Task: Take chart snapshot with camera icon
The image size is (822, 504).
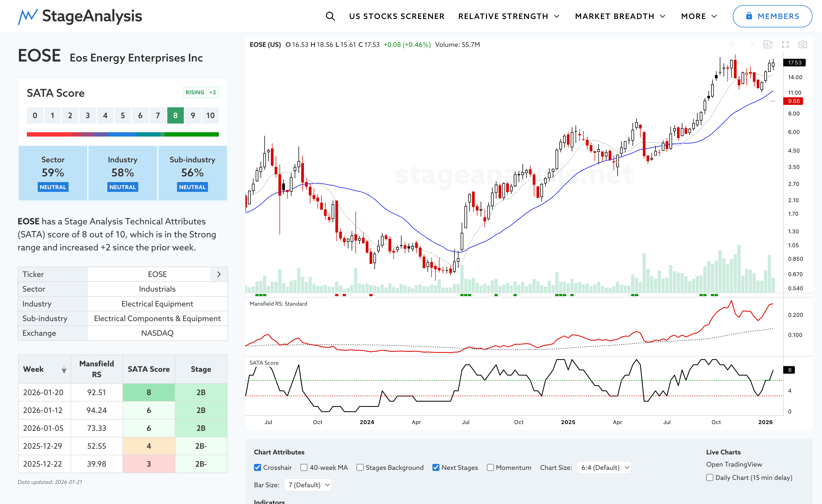Action: (802, 44)
